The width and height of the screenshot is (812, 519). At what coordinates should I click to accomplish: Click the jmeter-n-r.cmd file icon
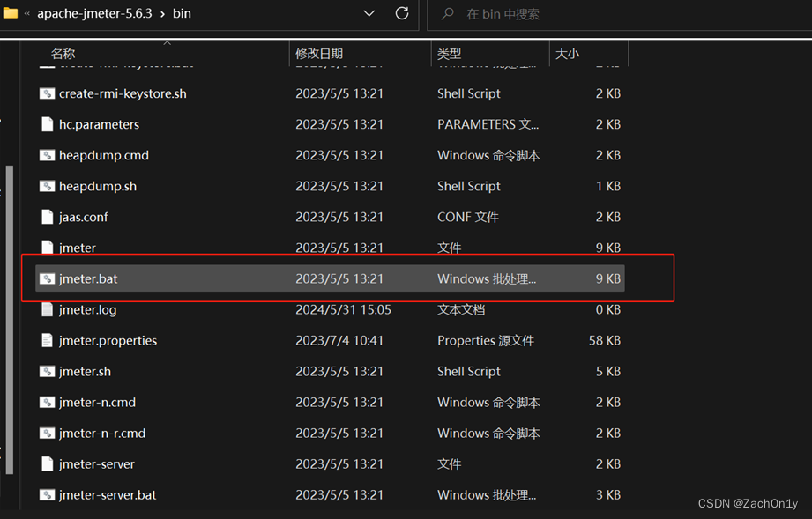tap(47, 434)
